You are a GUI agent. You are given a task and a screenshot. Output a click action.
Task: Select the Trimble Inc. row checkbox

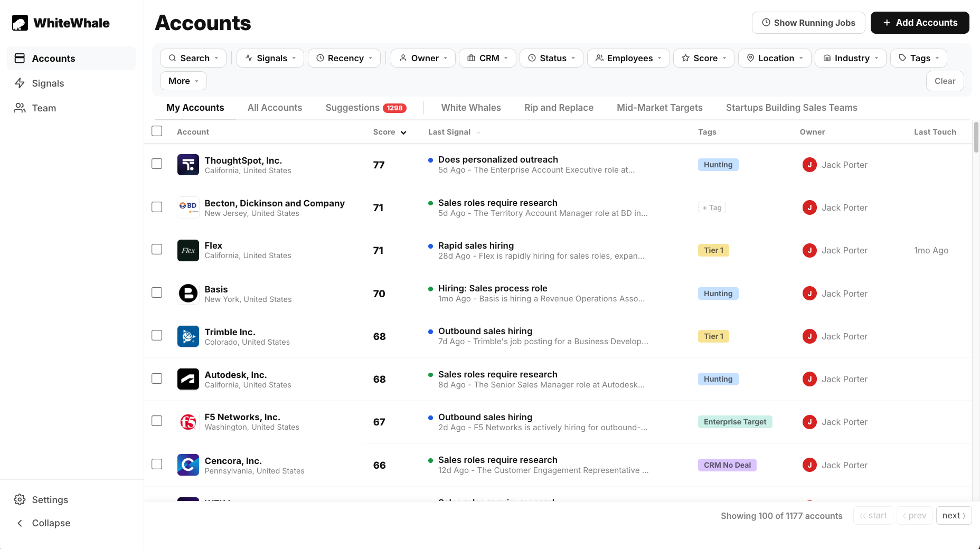point(157,335)
